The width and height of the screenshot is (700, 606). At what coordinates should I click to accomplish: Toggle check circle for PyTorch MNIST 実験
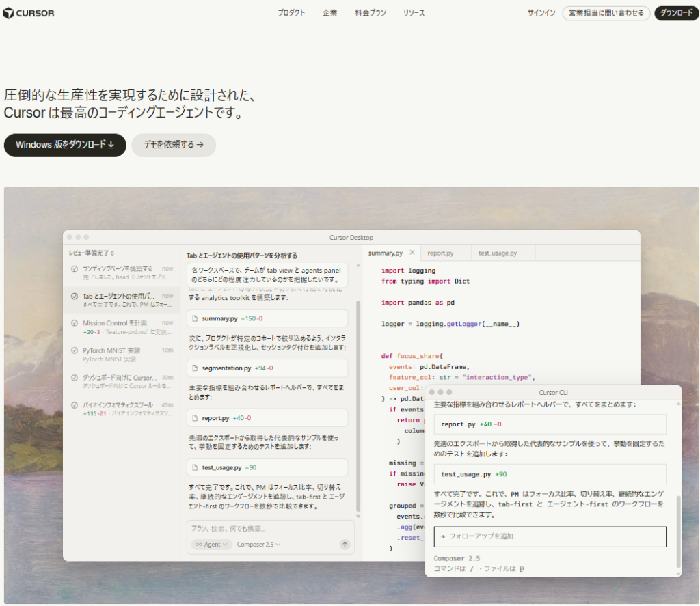click(x=75, y=350)
